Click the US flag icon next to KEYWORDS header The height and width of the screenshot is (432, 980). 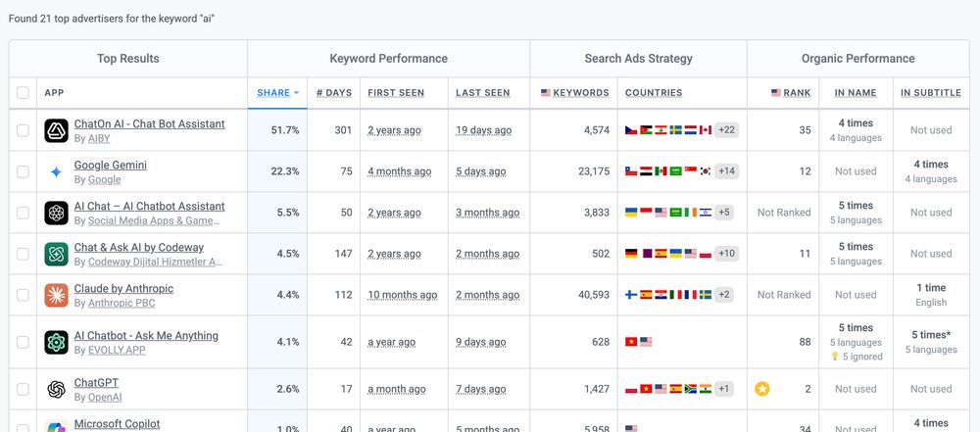(546, 92)
